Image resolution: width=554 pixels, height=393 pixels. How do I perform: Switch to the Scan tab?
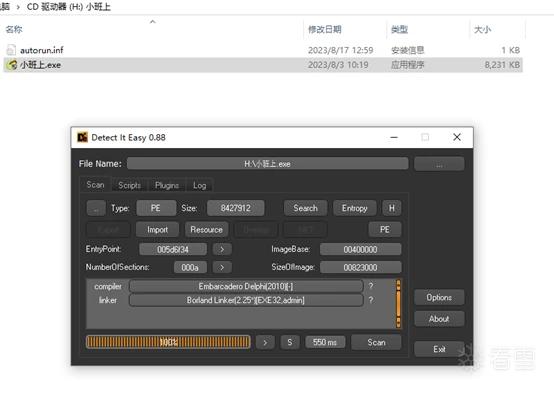pos(95,185)
